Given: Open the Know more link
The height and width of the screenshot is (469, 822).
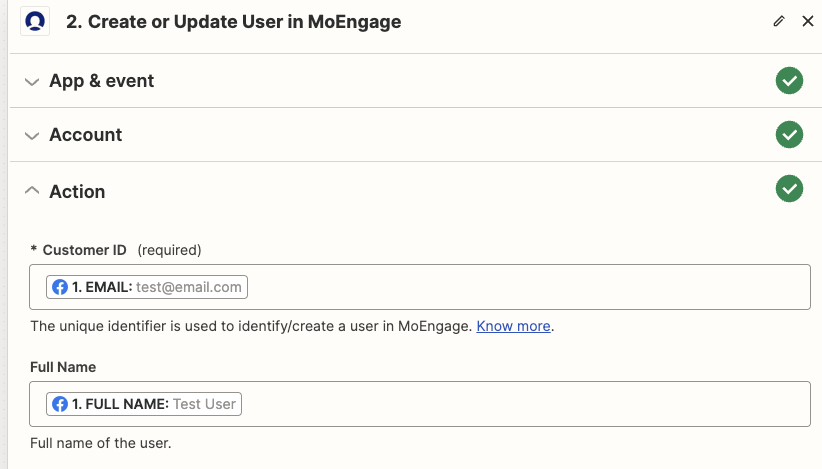Looking at the screenshot, I should 513,326.
